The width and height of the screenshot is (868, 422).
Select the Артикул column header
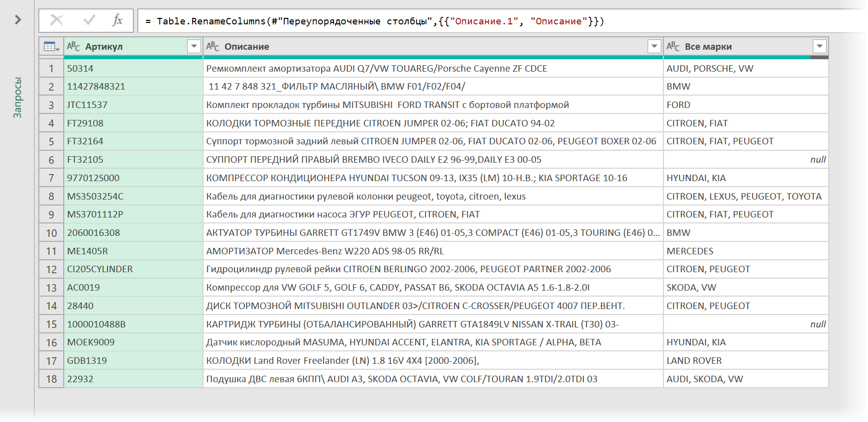click(133, 46)
